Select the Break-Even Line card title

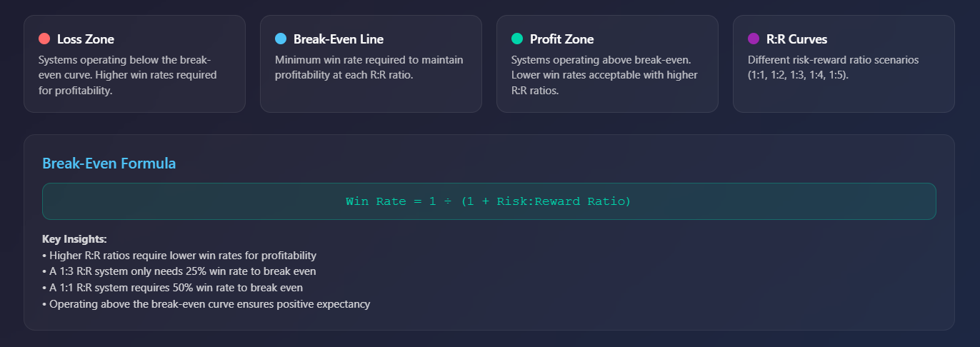pos(338,39)
